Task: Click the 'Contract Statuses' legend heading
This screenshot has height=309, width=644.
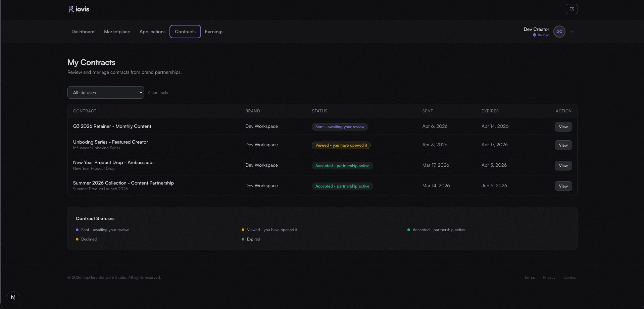Action: [95, 218]
